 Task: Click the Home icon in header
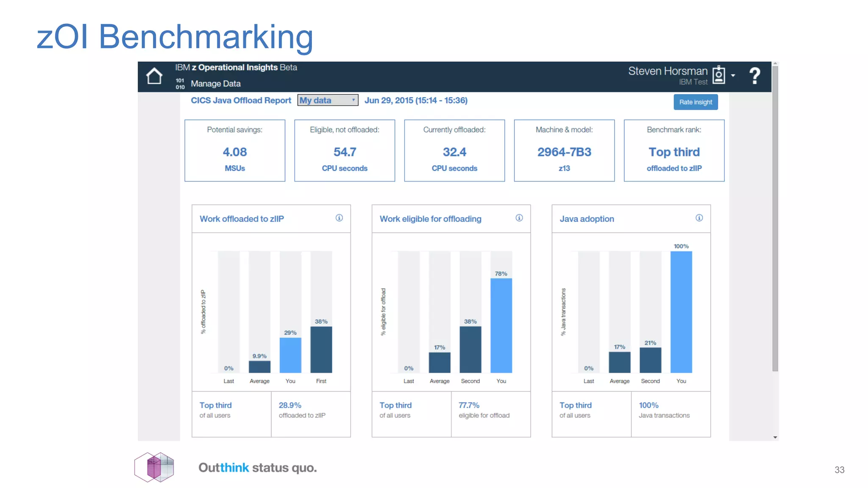click(154, 76)
